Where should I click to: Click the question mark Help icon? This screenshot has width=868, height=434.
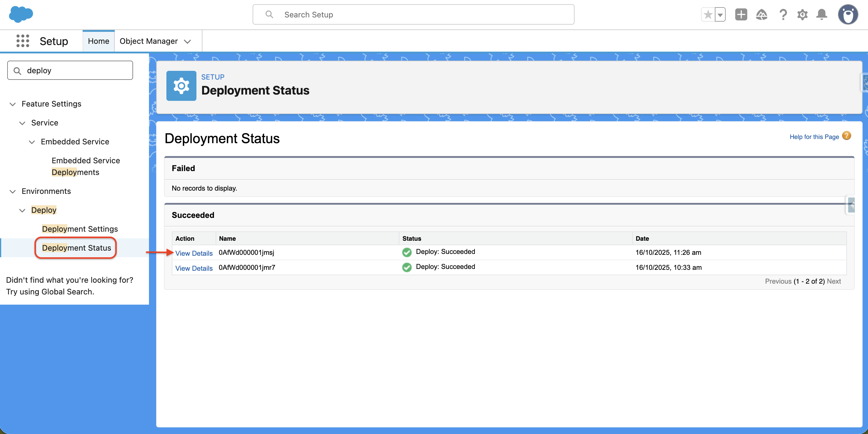coord(783,14)
